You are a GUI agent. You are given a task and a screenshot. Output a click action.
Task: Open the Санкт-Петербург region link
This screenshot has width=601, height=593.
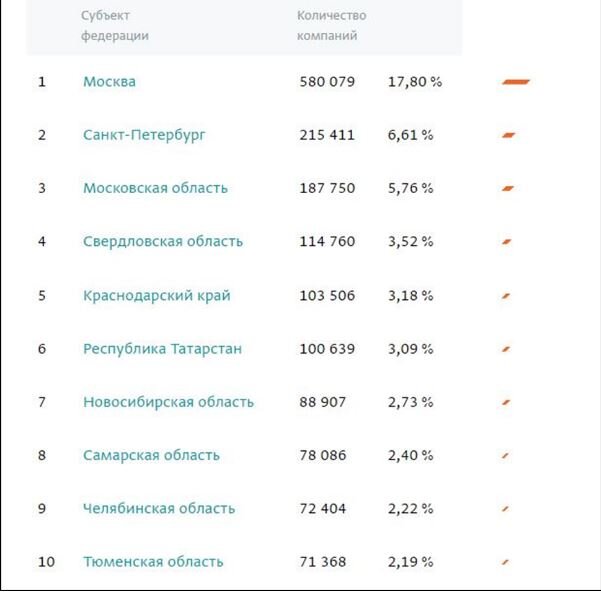(x=144, y=135)
